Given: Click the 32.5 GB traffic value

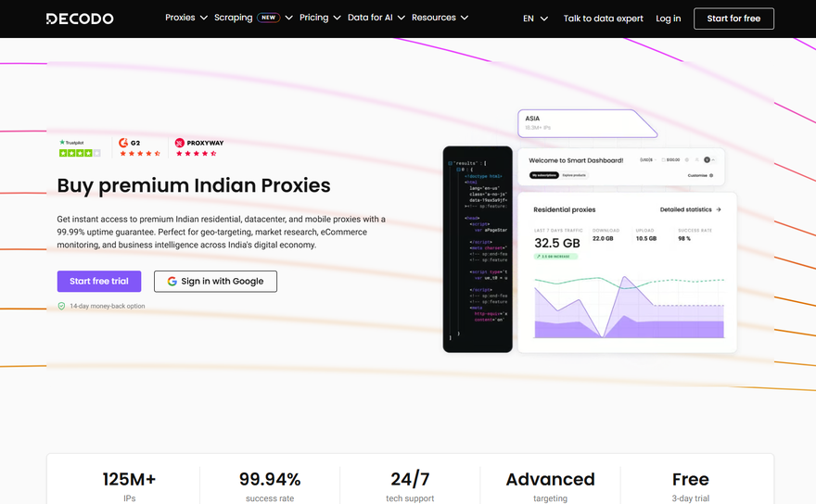Looking at the screenshot, I should pos(557,243).
